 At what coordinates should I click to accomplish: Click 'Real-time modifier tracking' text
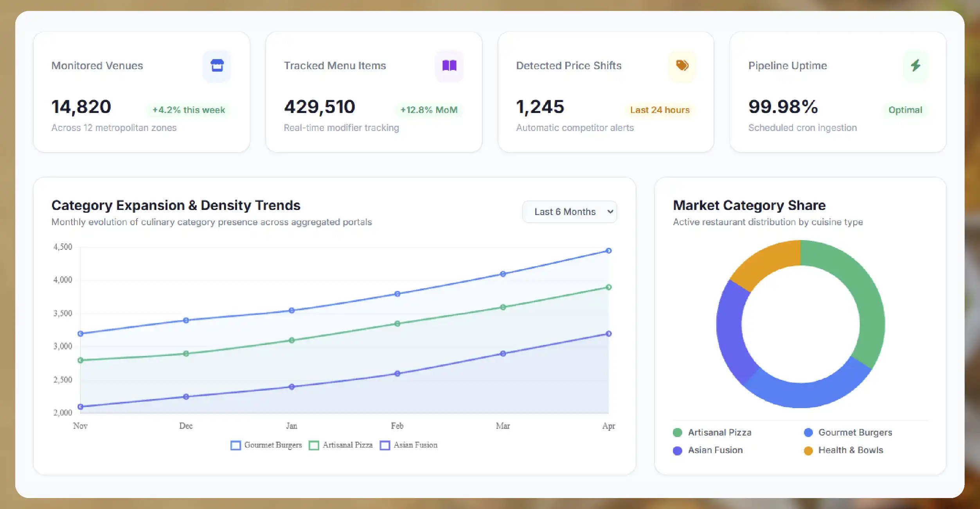[x=341, y=128]
